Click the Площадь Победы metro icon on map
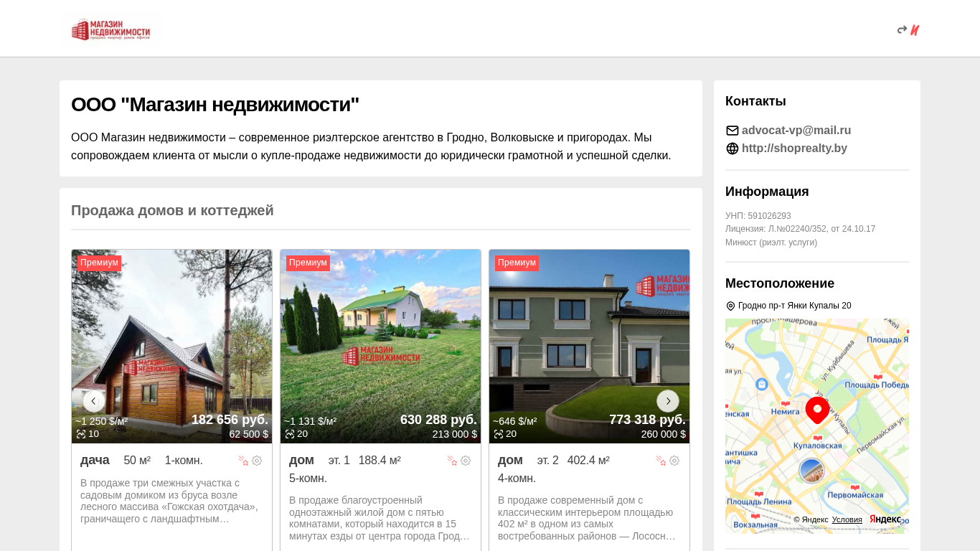Screen dimensions: 980x551 pos(877,377)
